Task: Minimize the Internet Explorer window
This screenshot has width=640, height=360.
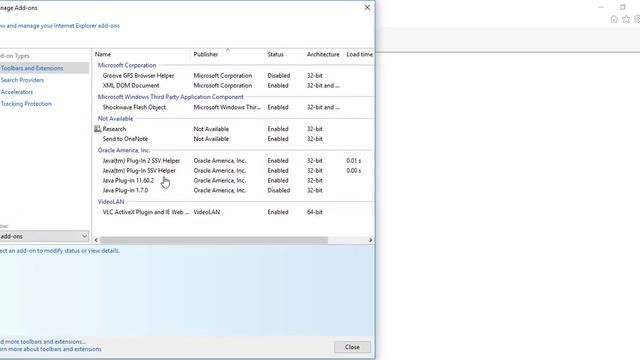Action: [601, 7]
